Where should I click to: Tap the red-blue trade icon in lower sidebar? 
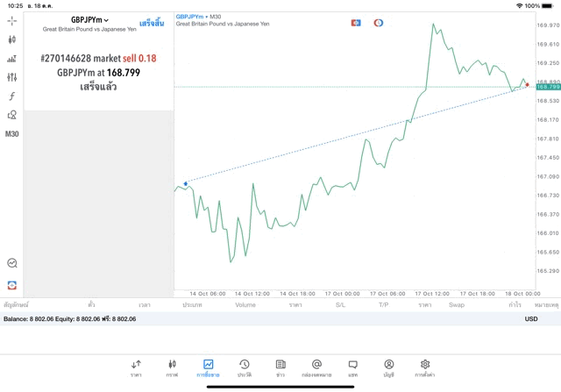[11, 285]
